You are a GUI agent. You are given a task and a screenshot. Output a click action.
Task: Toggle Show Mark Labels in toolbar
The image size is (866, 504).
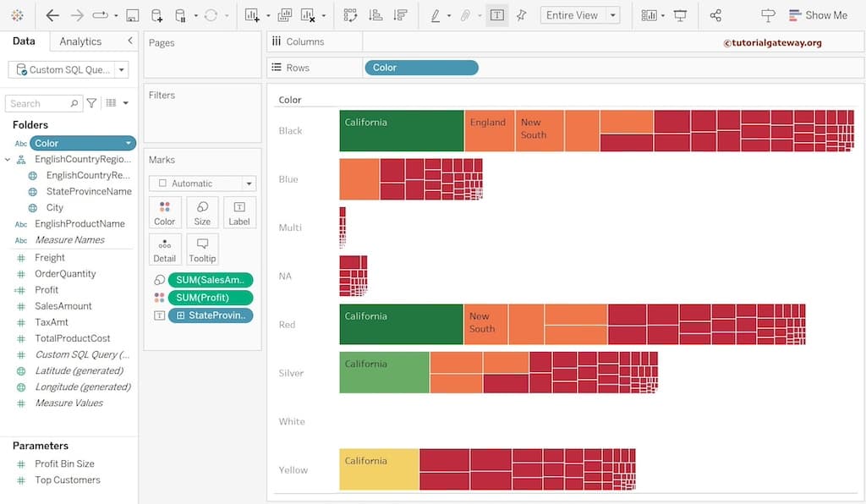497,15
